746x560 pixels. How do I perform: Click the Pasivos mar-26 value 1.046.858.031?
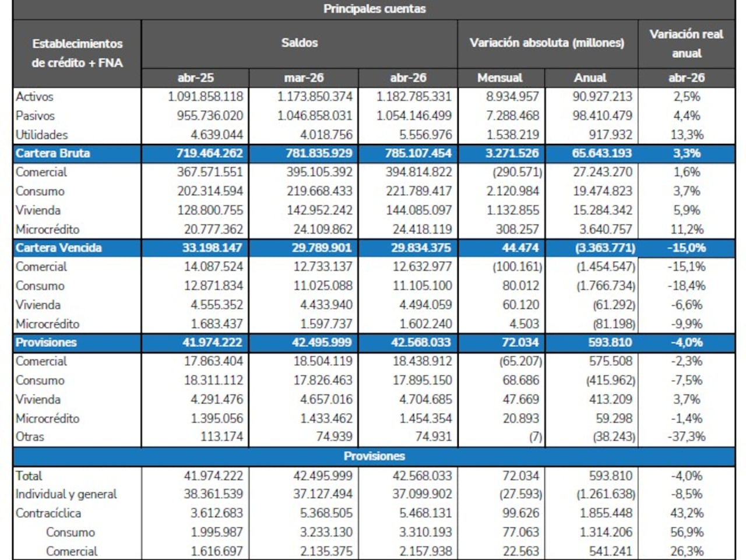pyautogui.click(x=315, y=116)
